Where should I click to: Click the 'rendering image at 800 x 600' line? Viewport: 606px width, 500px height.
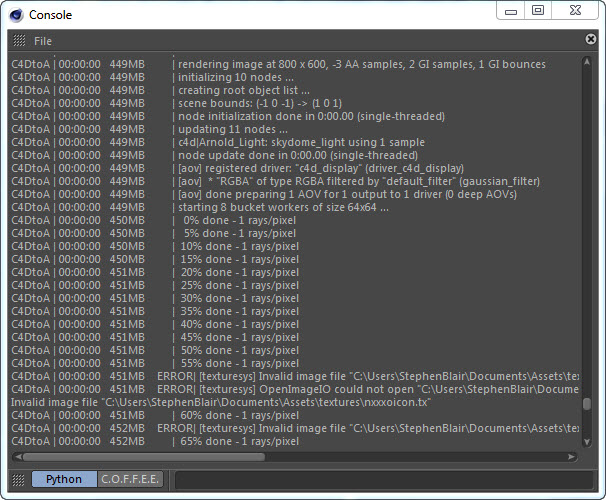click(360, 64)
